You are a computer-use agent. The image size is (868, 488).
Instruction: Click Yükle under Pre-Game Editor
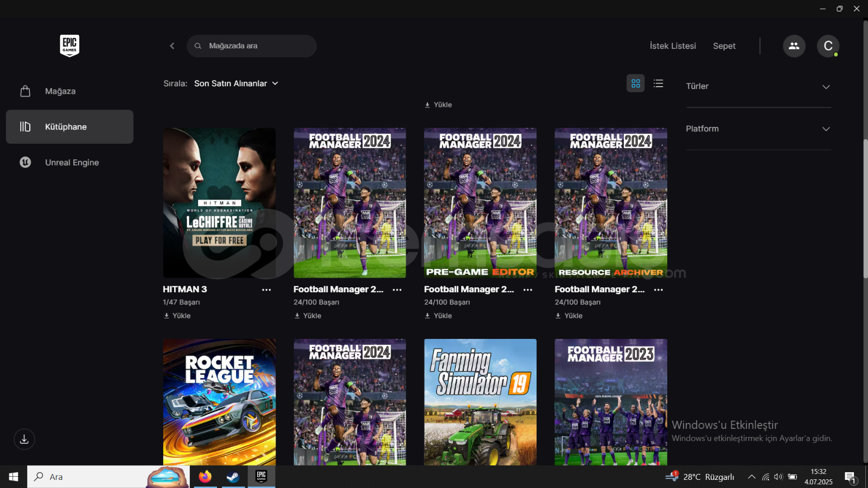click(x=438, y=316)
